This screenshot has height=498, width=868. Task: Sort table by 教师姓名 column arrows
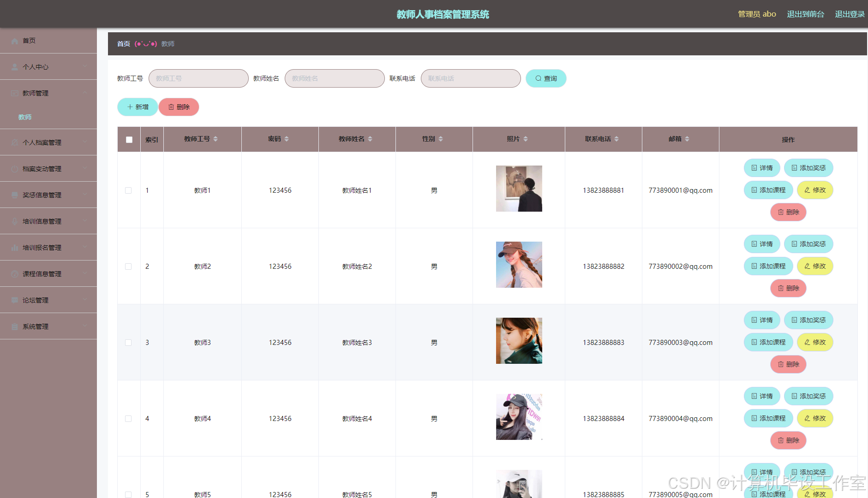pyautogui.click(x=370, y=139)
